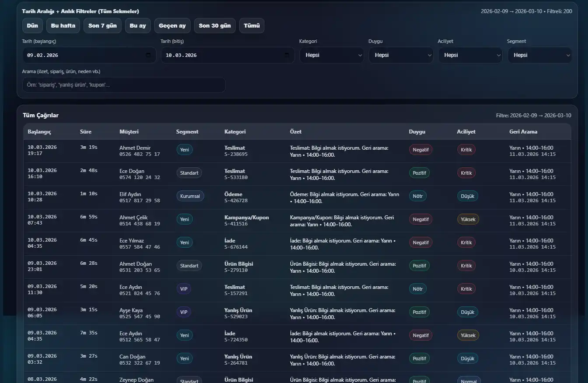Apply the Son 30 gün filter

click(215, 26)
